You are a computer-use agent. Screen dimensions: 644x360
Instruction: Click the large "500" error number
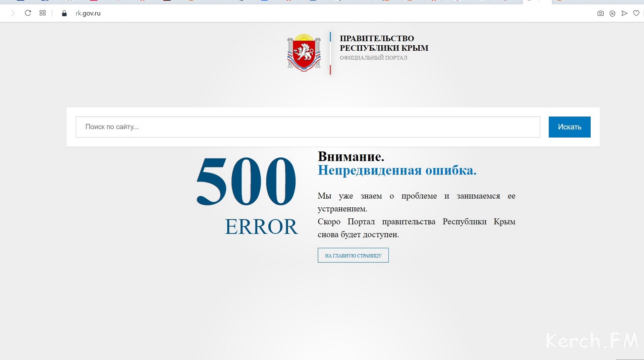(247, 181)
